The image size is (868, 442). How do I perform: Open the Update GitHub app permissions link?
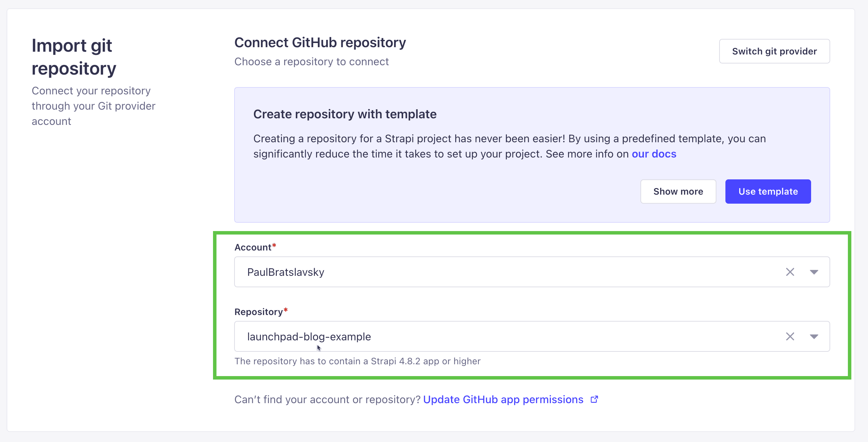pyautogui.click(x=503, y=399)
